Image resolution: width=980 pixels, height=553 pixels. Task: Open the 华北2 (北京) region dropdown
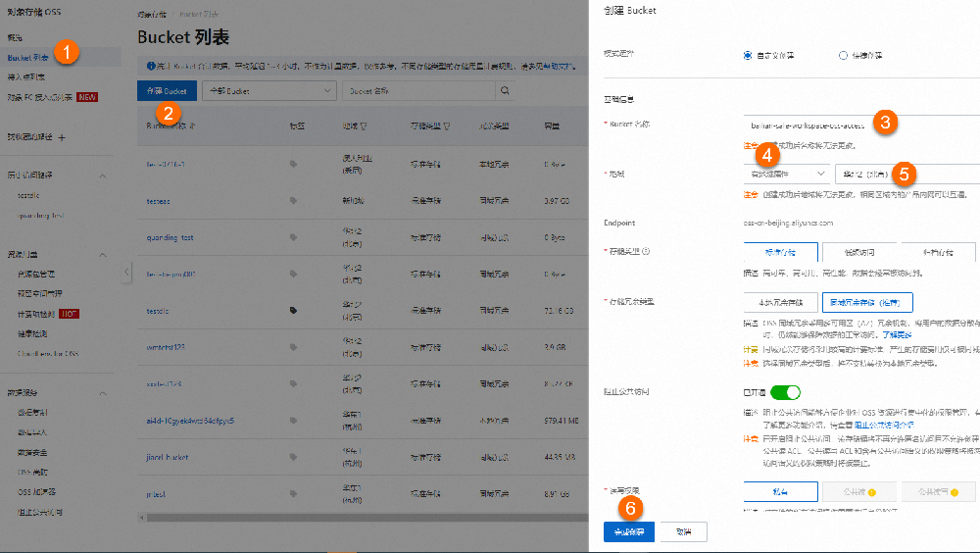point(907,174)
